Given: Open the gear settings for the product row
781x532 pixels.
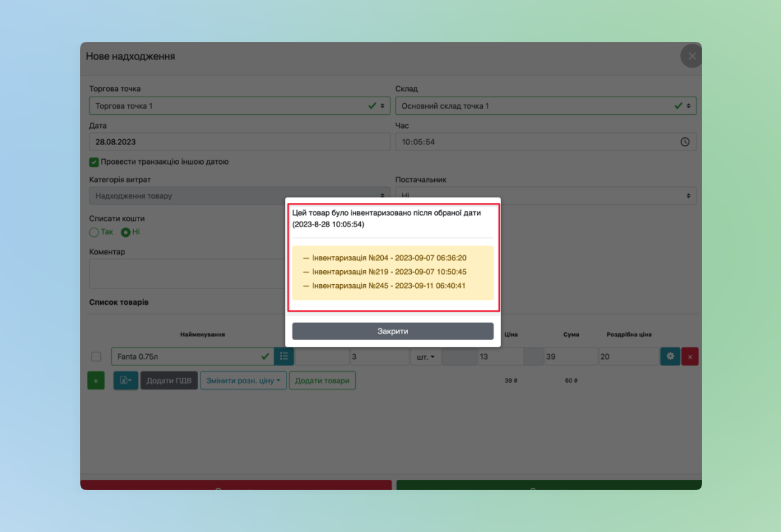Looking at the screenshot, I should 670,356.
